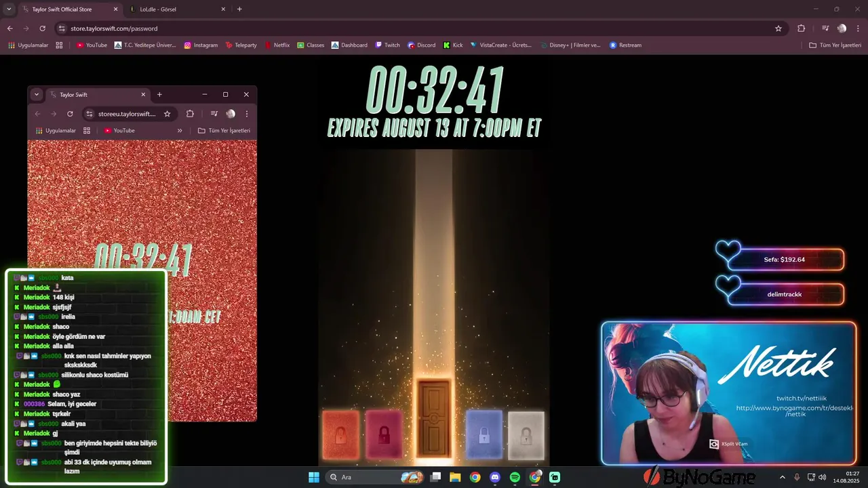Click Sefa: $192.64 donation label
Screen dimensions: 868x488
pos(784,260)
